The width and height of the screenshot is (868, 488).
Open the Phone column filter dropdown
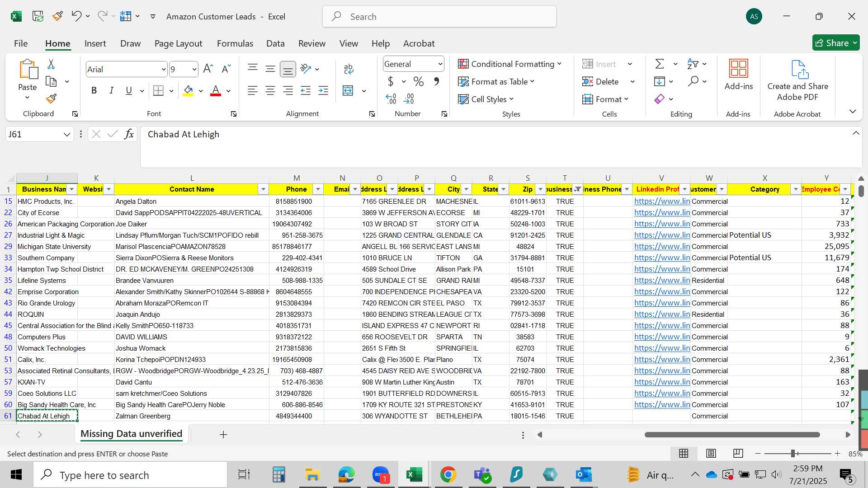pyautogui.click(x=318, y=189)
